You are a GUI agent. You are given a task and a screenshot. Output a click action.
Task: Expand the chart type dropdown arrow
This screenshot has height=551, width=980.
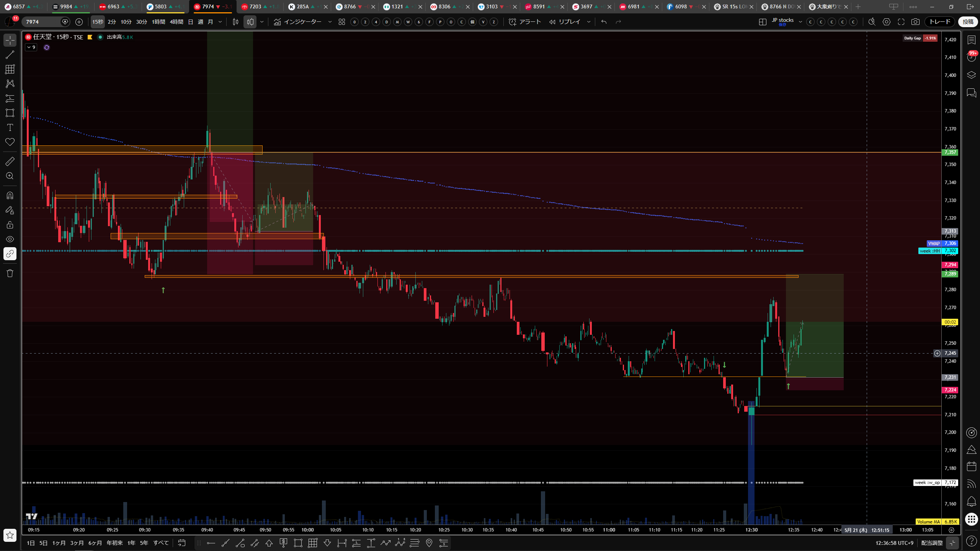pos(262,22)
